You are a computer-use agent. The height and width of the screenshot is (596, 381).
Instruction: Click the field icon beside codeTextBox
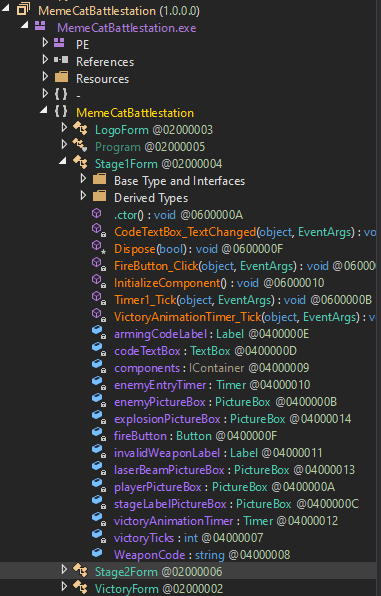(98, 349)
